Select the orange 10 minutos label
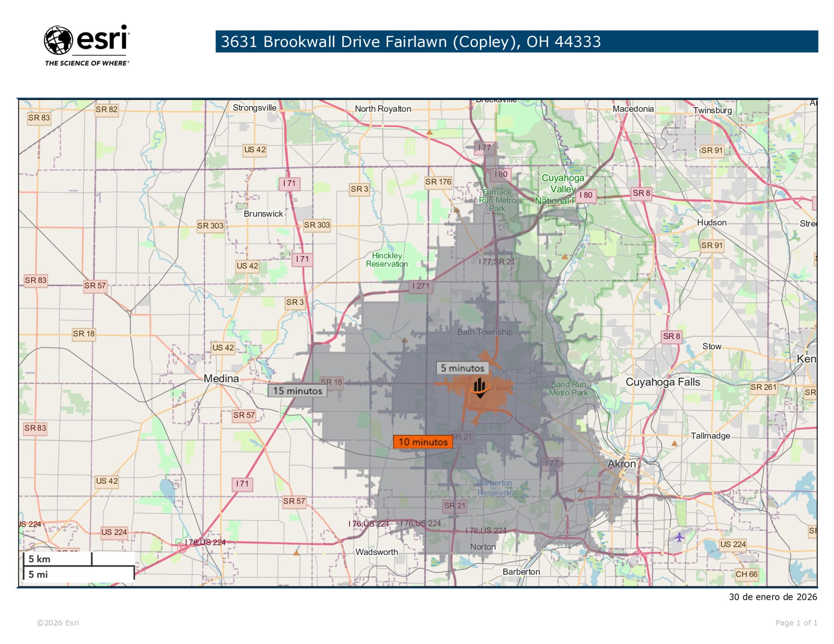Image resolution: width=834 pixels, height=644 pixels. tap(423, 442)
